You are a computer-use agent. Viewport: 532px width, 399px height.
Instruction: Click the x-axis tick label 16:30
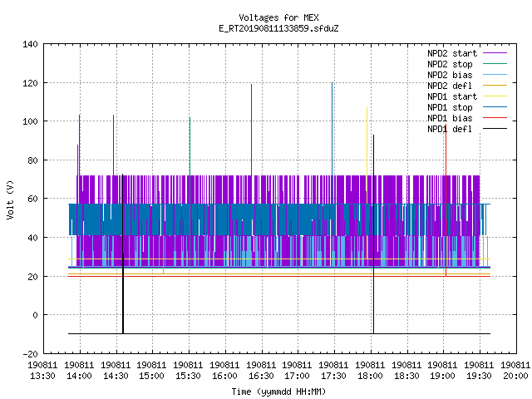(260, 376)
